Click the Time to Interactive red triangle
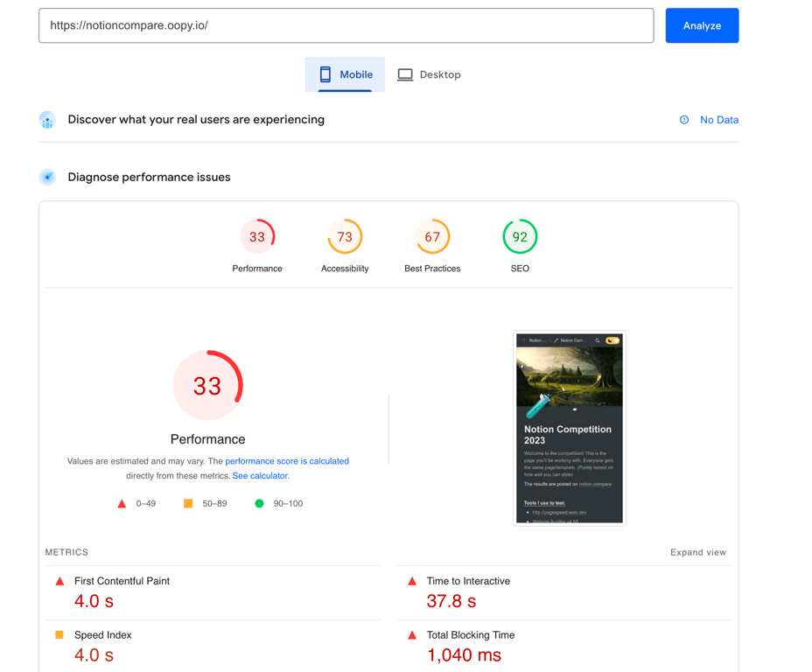812x672 pixels. pos(412,581)
